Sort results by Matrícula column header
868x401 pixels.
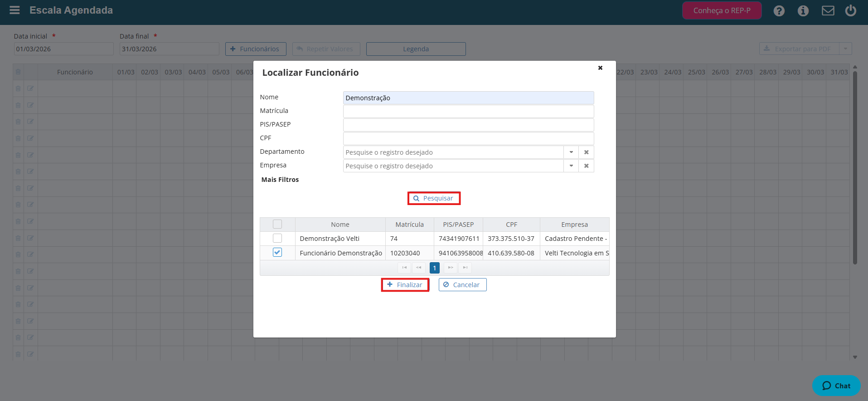click(x=409, y=225)
